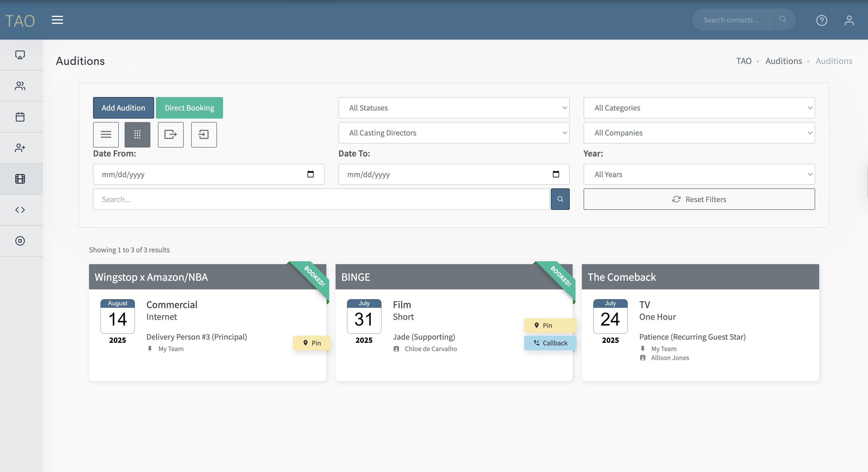This screenshot has width=868, height=472.
Task: Expand the All Statuses dropdown
Action: click(x=454, y=108)
